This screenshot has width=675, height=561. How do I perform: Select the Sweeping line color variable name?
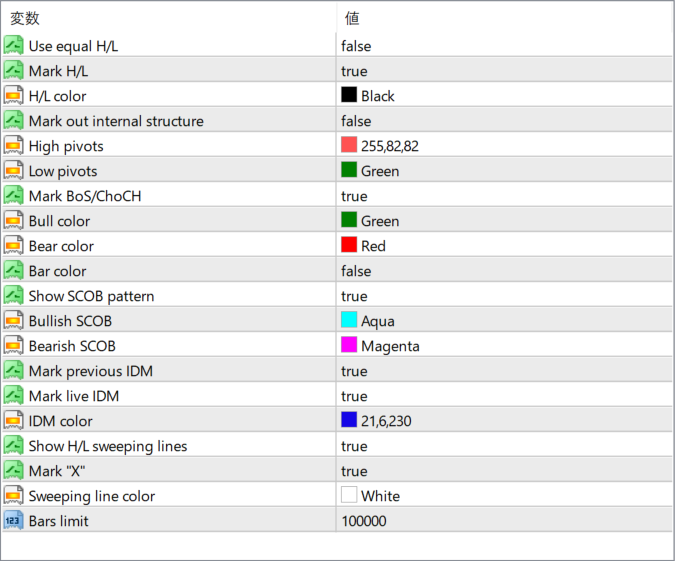92,496
